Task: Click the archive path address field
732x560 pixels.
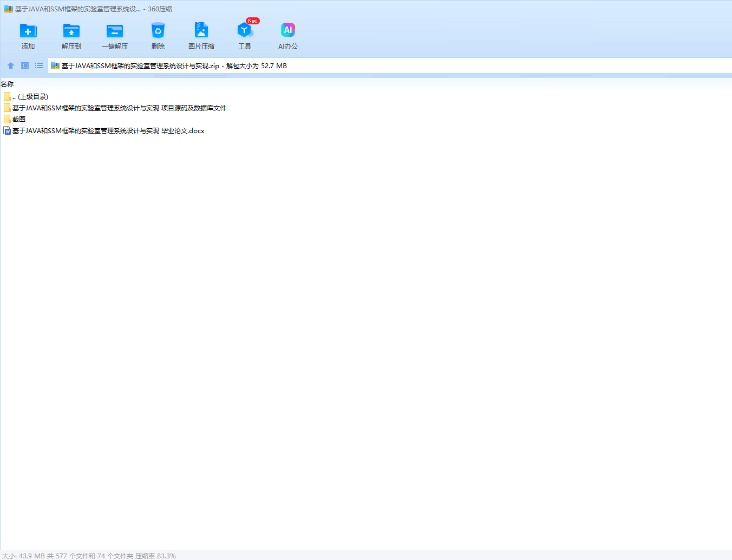Action: 390,66
